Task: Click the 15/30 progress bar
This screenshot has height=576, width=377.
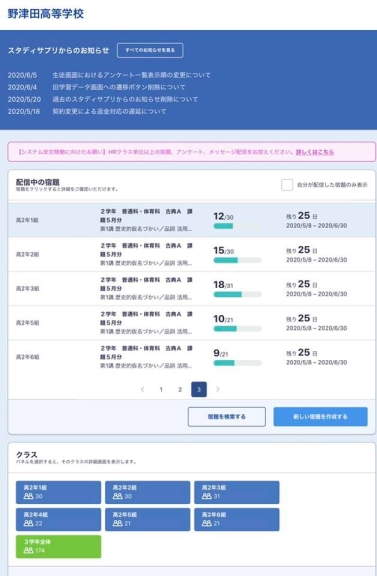Action: (237, 260)
